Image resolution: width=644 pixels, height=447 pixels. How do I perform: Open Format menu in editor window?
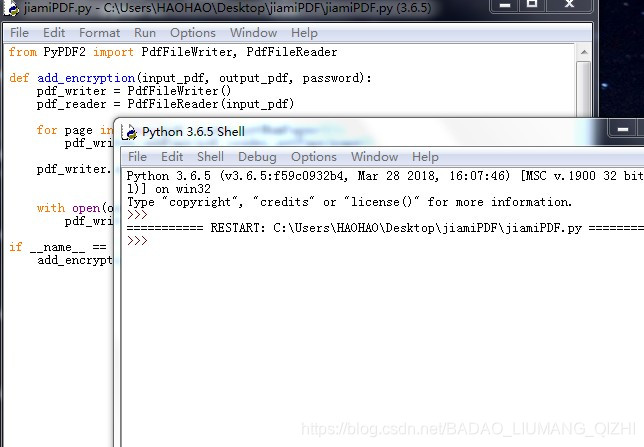click(99, 32)
